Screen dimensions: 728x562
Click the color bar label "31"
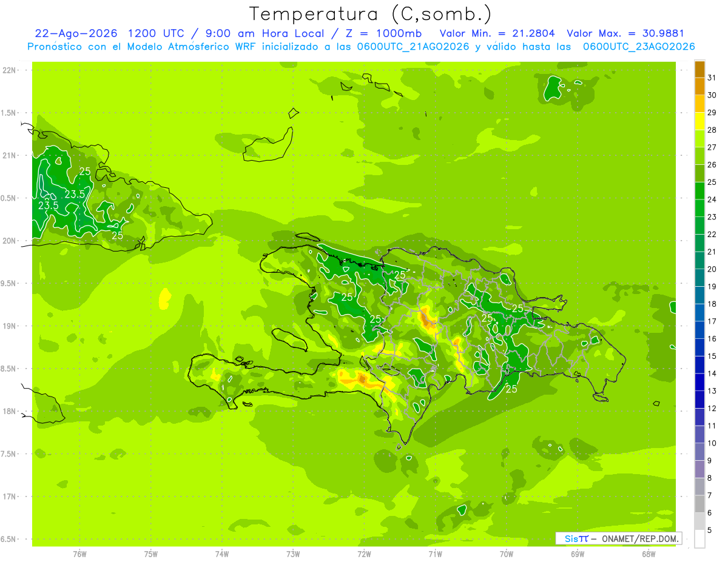[712, 78]
